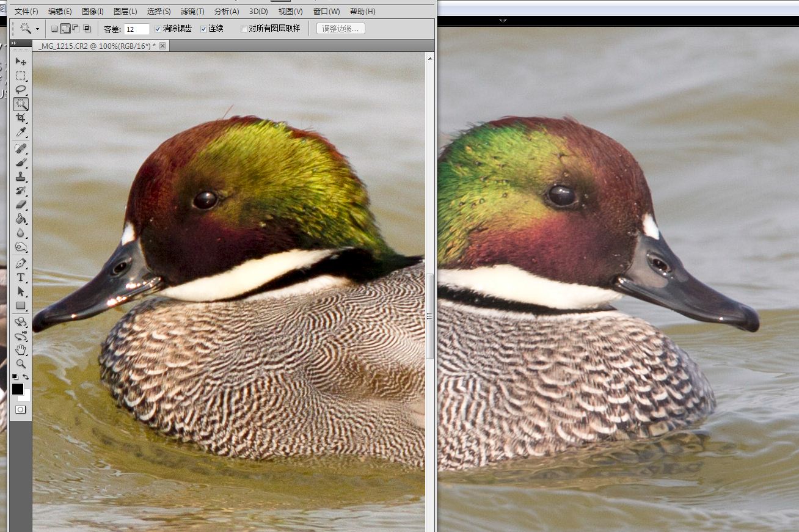Pick the Eyedropper tool

click(21, 132)
